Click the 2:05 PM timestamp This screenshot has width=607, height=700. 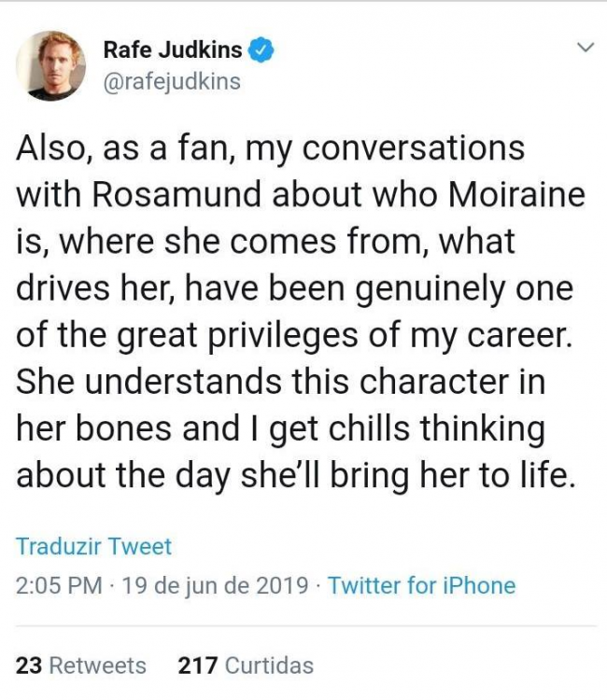pyautogui.click(x=59, y=585)
